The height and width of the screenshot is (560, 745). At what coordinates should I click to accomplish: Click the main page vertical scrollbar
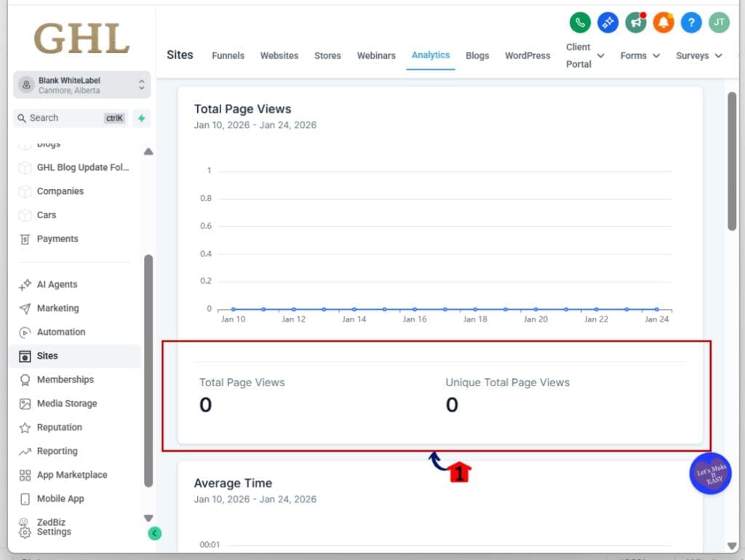coord(732,161)
